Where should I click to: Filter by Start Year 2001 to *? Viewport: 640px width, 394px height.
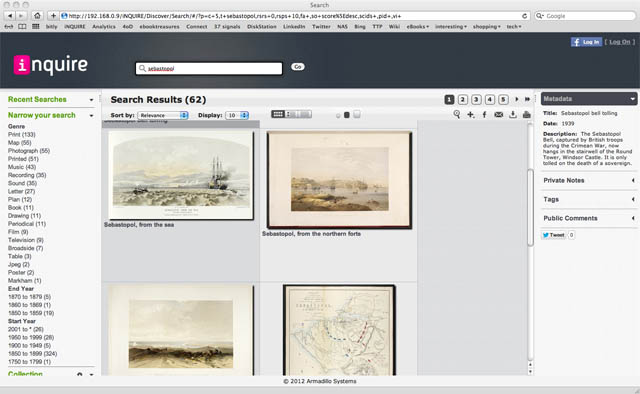click(26, 329)
